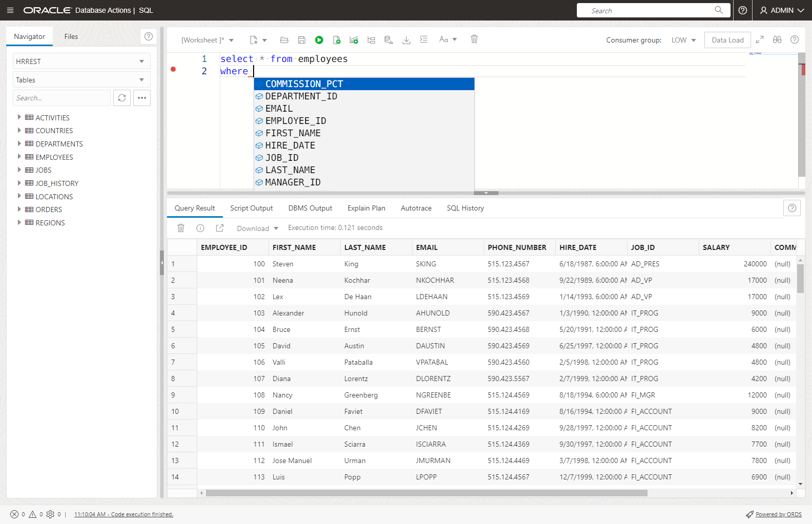Switch to the Script Output tab

click(x=251, y=208)
